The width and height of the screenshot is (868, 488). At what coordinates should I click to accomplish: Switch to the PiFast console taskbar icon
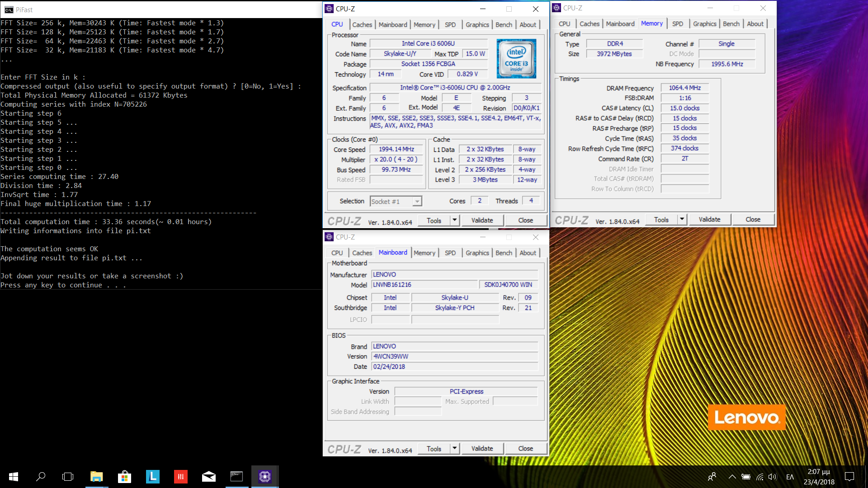[236, 477]
